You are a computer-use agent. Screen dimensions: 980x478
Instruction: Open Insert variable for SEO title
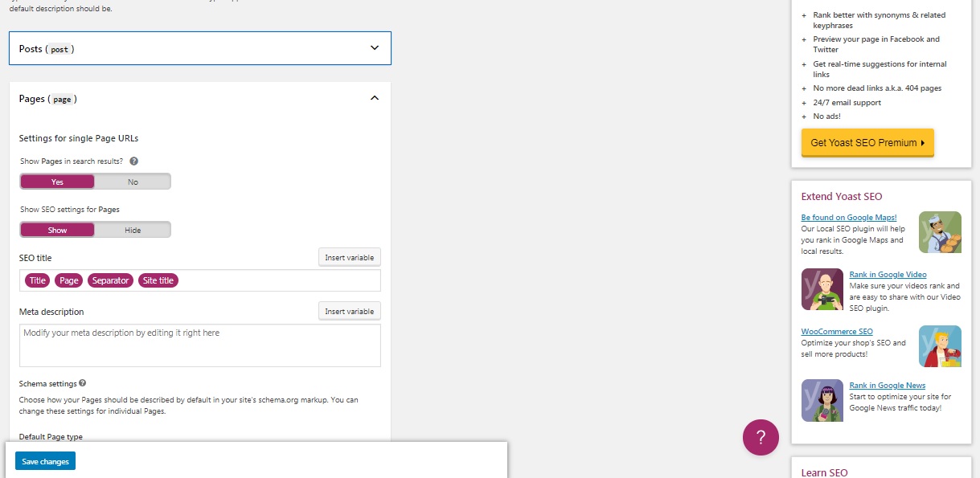pyautogui.click(x=349, y=257)
